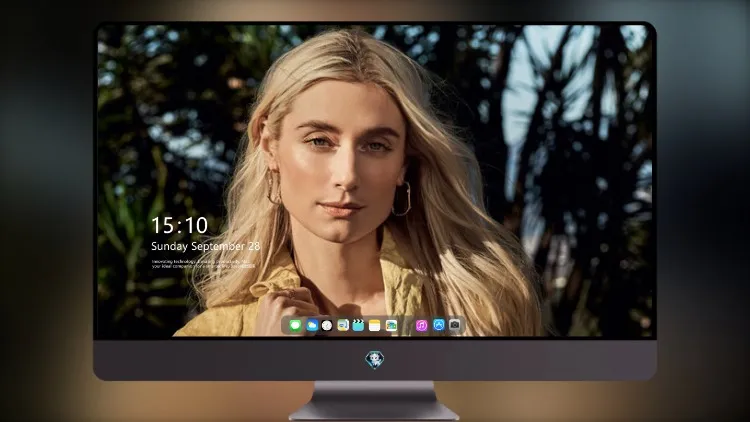750x422 pixels.
Task: Click the "Sunday September 28" date text
Action: tap(206, 246)
